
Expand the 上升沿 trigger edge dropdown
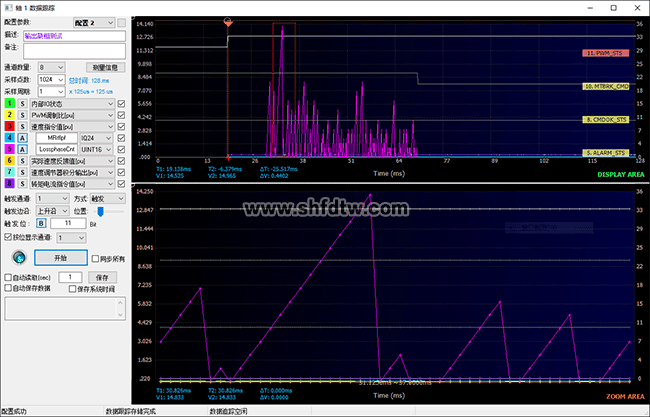[53, 211]
